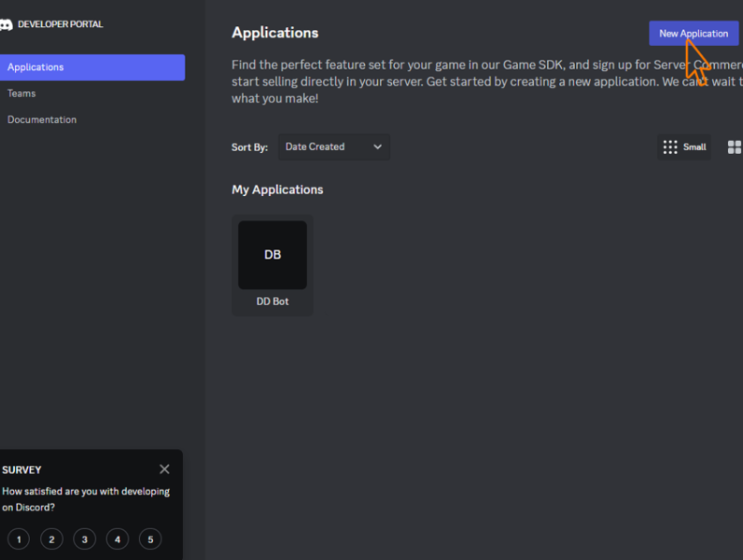
Task: Switch to Small grid view
Action: point(684,147)
